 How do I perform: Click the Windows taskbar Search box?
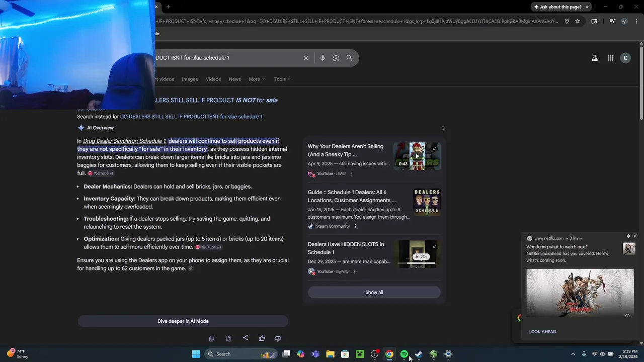[x=242, y=354]
